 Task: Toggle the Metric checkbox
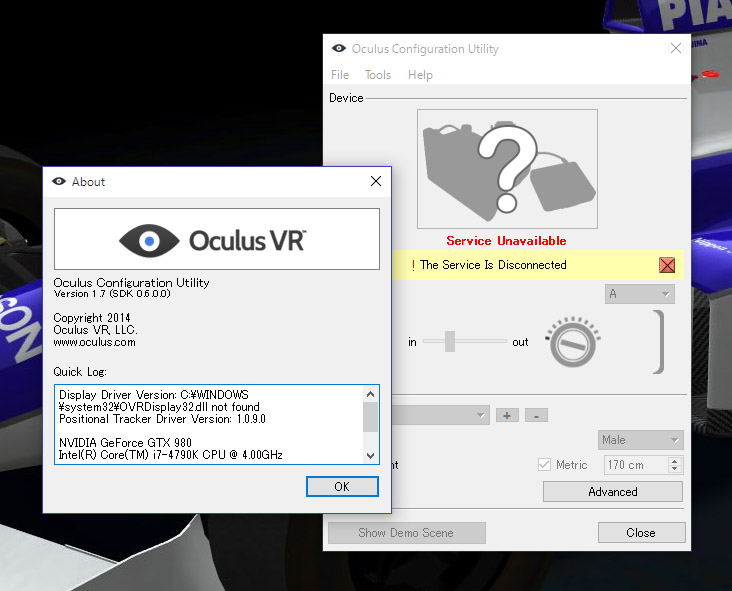(x=544, y=465)
